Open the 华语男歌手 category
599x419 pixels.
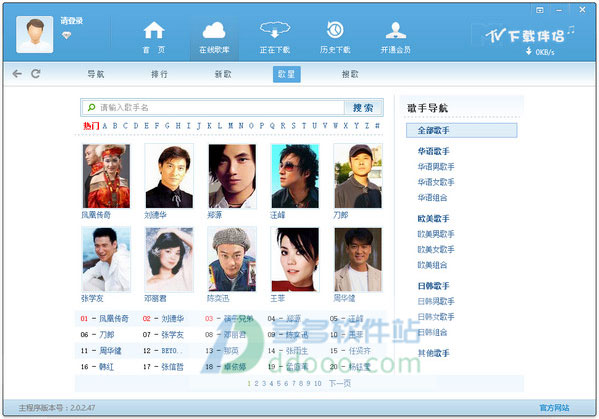(436, 167)
